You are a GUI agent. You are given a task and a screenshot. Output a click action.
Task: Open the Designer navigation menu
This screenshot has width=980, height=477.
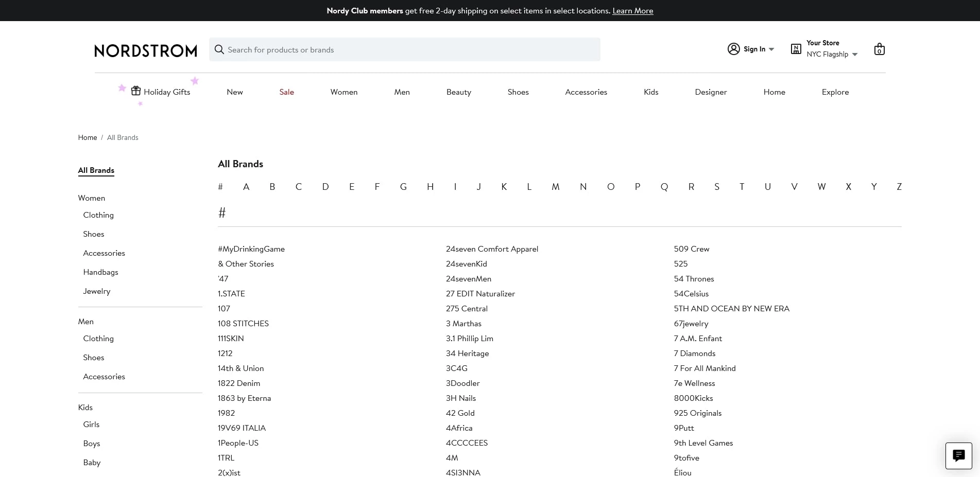pyautogui.click(x=711, y=92)
